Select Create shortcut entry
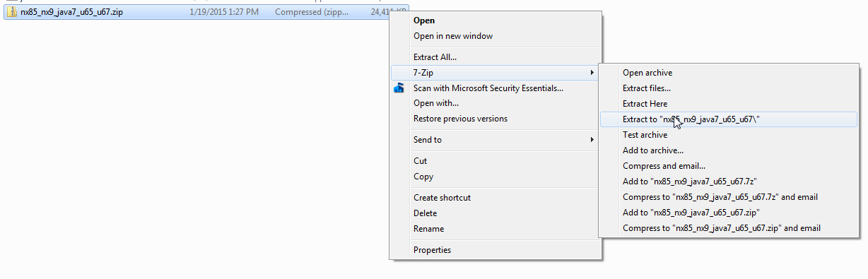Image resolution: width=868 pixels, height=279 pixels. coord(442,198)
